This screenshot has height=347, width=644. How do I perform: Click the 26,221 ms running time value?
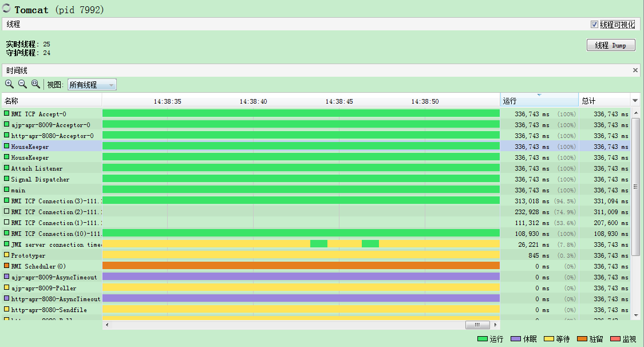coord(534,245)
